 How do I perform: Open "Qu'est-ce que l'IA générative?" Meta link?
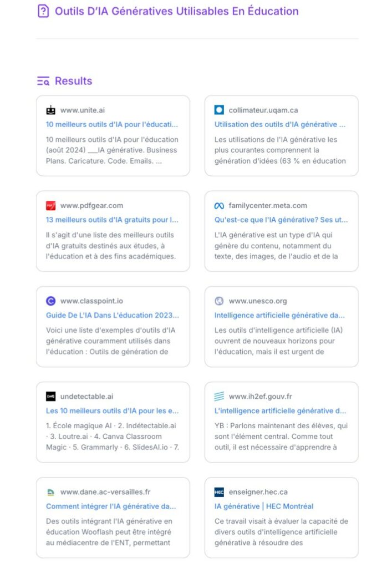pos(281,220)
